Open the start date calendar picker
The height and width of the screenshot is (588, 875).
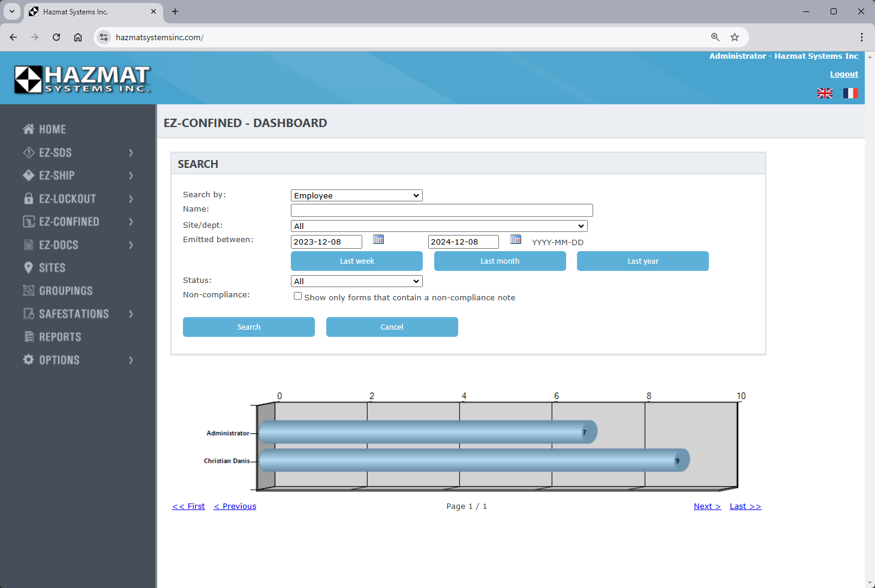pyautogui.click(x=378, y=239)
